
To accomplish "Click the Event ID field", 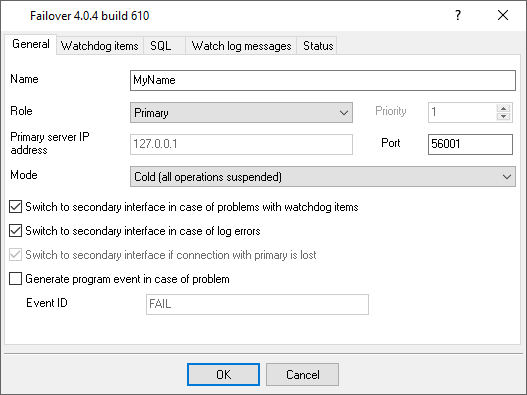I will 257,304.
